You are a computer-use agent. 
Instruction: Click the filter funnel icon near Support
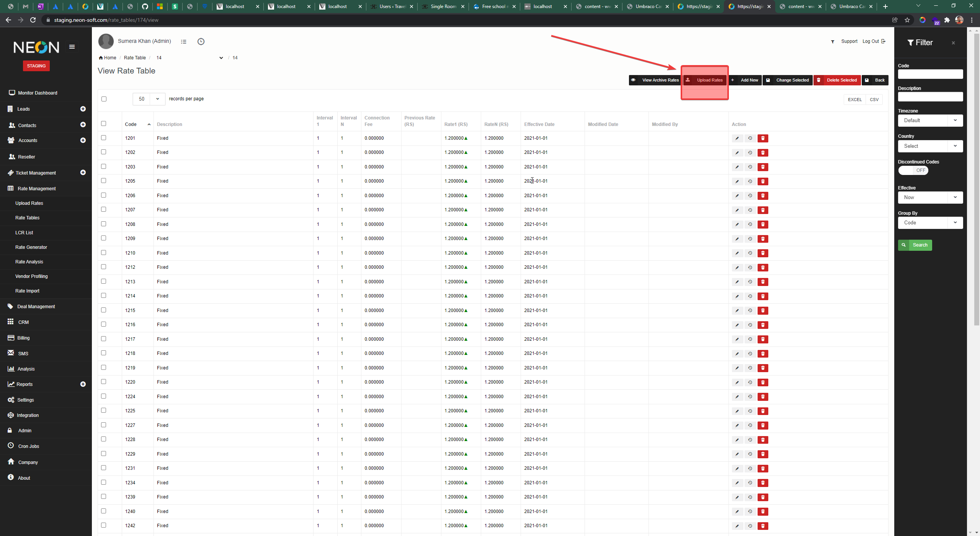833,41
